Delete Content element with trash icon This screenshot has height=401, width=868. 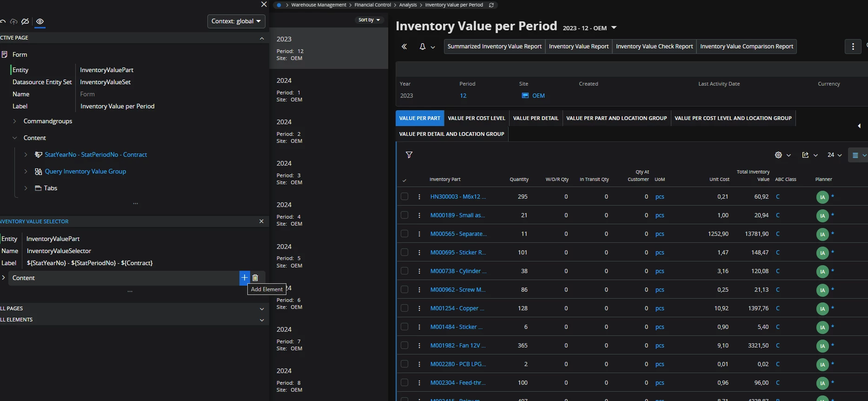pos(255,278)
